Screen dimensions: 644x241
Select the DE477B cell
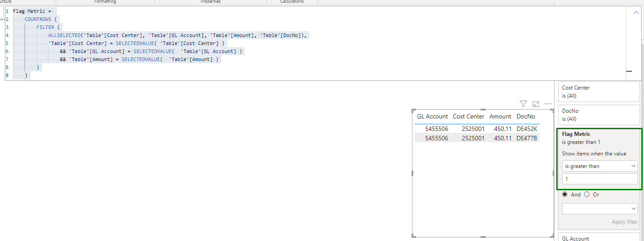coord(527,138)
